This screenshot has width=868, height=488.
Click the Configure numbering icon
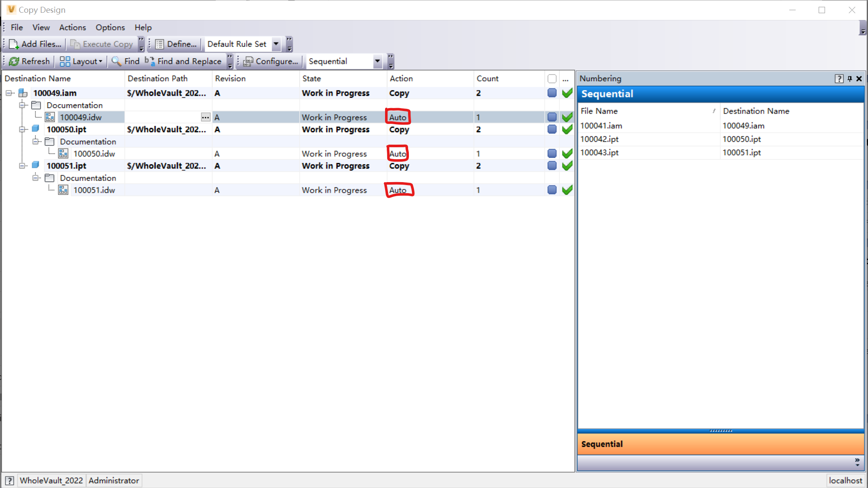248,61
